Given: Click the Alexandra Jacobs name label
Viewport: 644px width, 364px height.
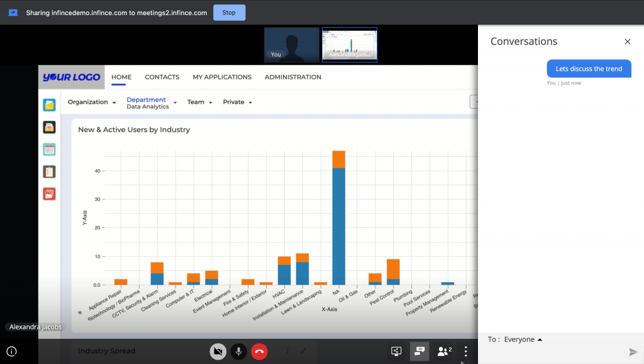Looking at the screenshot, I should [x=35, y=327].
